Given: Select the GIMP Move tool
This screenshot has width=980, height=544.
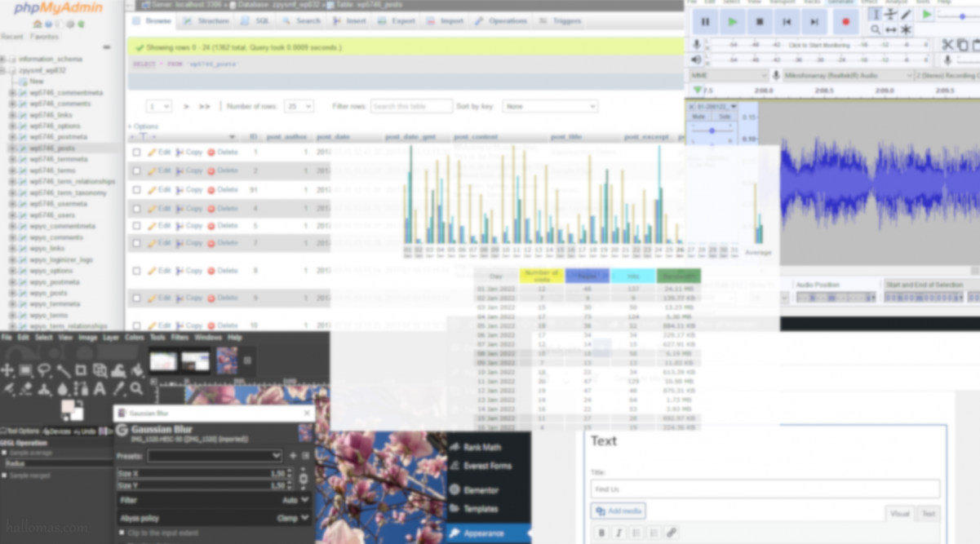Looking at the screenshot, I should 7,370.
